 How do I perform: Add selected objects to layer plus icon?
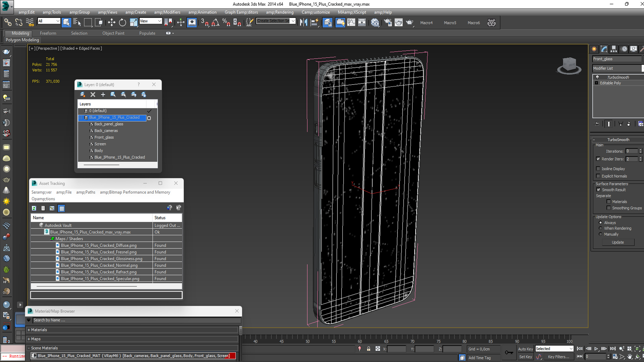(103, 95)
